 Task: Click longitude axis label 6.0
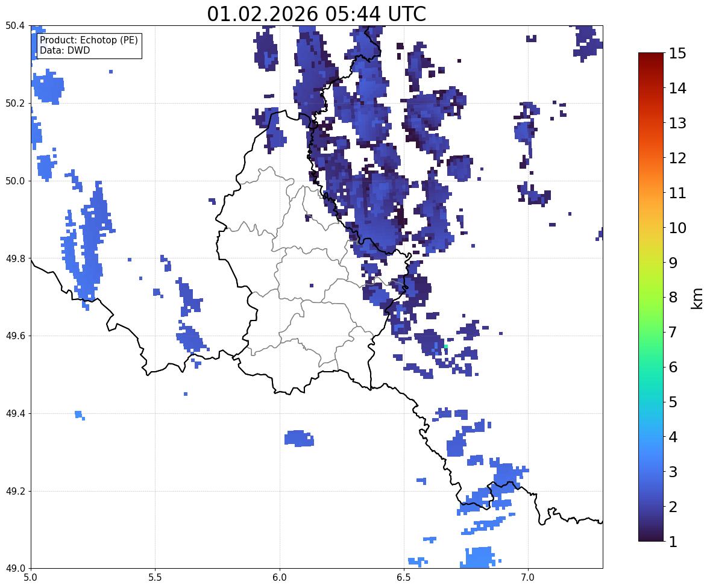(280, 578)
